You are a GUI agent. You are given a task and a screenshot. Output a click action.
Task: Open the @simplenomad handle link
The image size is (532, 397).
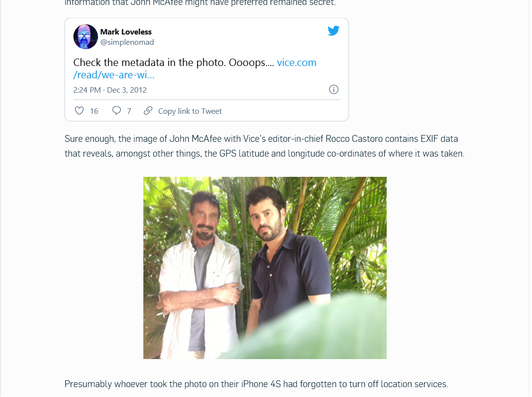pyautogui.click(x=127, y=42)
